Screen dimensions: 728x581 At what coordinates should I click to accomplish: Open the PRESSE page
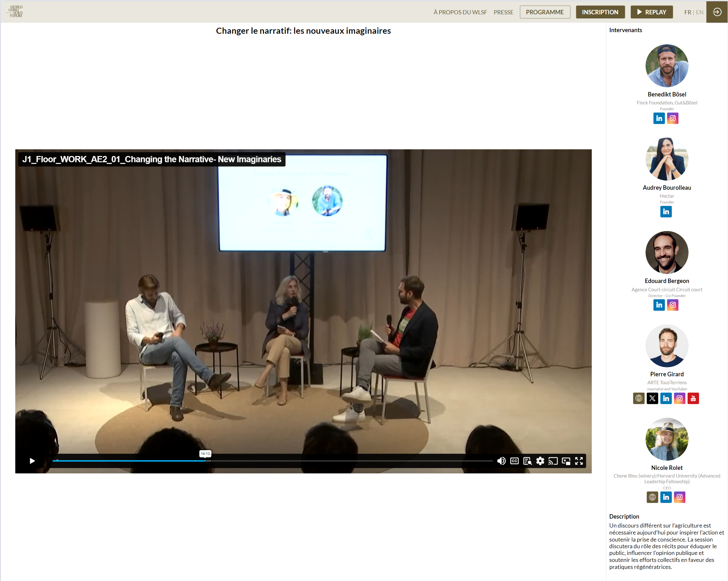[x=504, y=12]
